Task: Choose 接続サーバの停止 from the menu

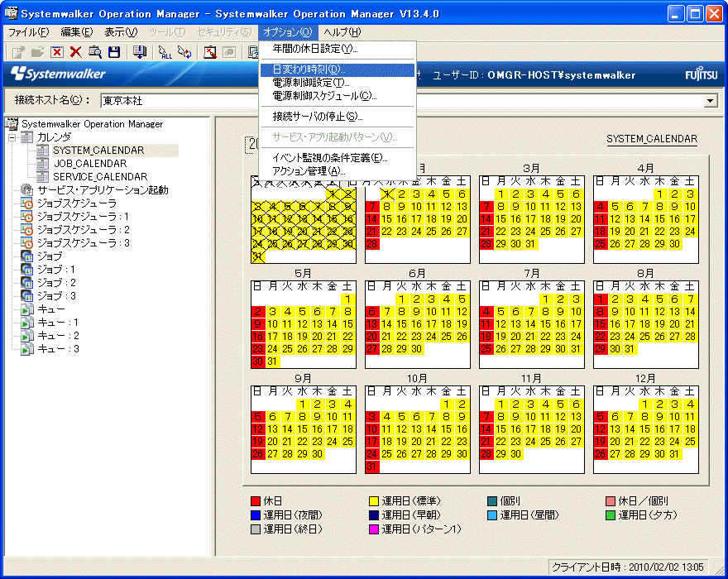Action: coord(338,117)
